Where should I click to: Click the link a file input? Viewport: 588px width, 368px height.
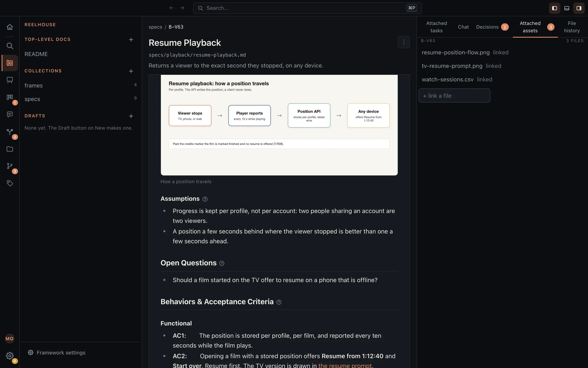[x=454, y=96]
